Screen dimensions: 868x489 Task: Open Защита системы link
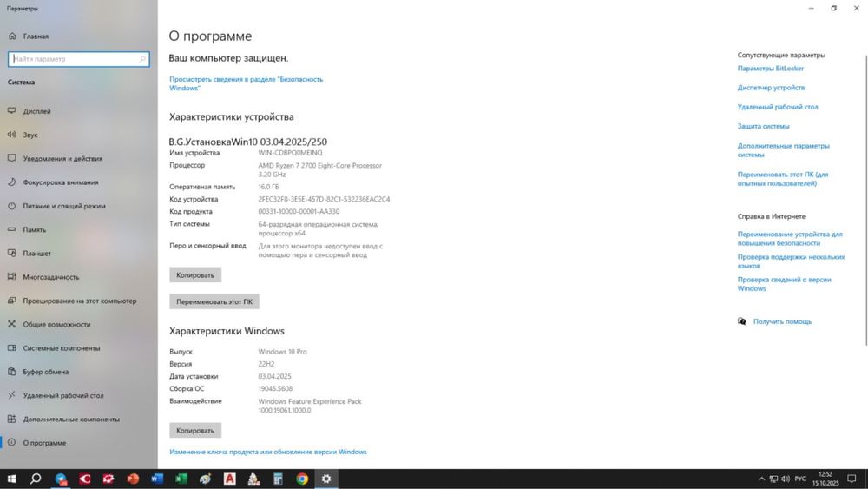coord(763,126)
